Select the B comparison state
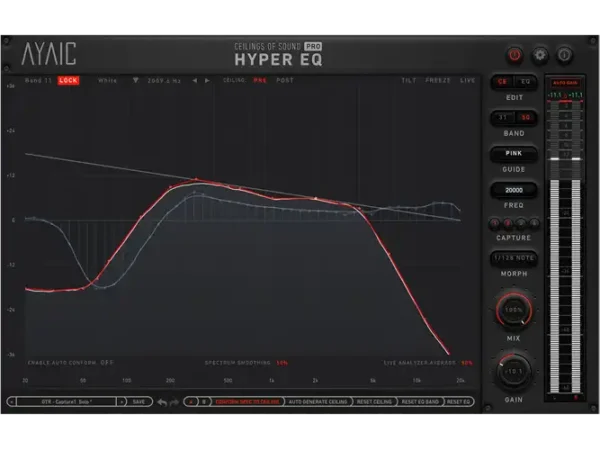The image size is (600, 450). pyautogui.click(x=204, y=402)
